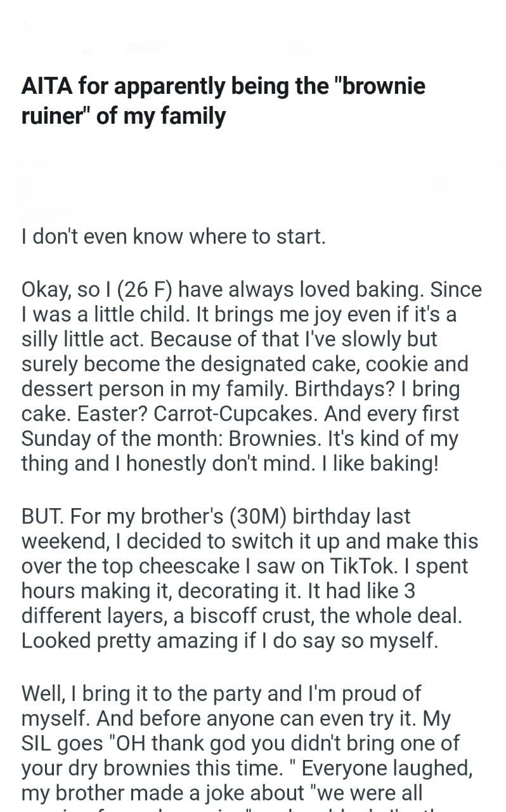Click the phrase "Well, I bring it to the party"
The image size is (506, 812).
(x=143, y=693)
